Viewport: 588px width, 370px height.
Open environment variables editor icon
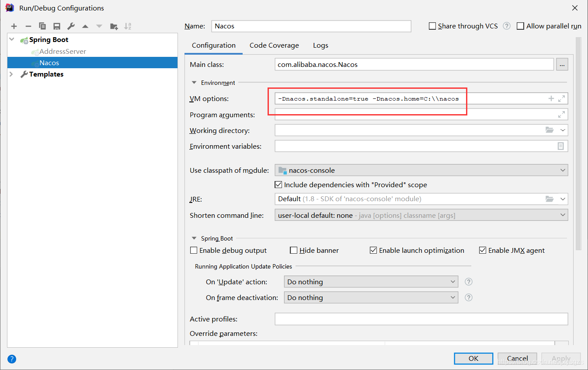click(x=561, y=146)
